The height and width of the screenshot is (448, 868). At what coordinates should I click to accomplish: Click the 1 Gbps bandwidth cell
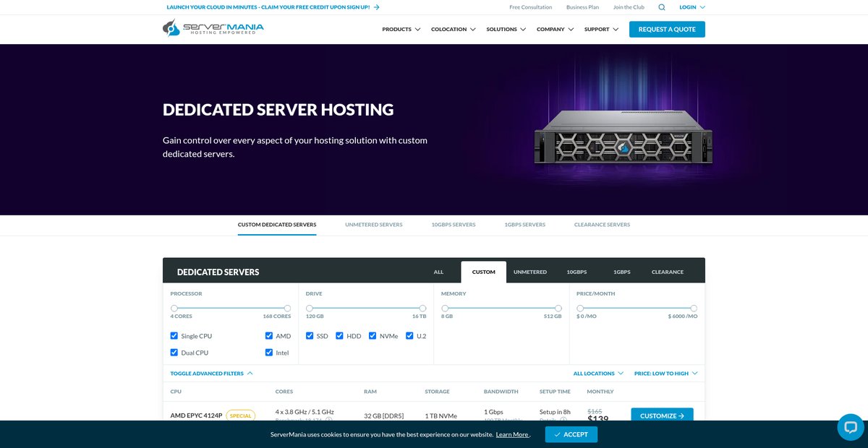(x=493, y=412)
